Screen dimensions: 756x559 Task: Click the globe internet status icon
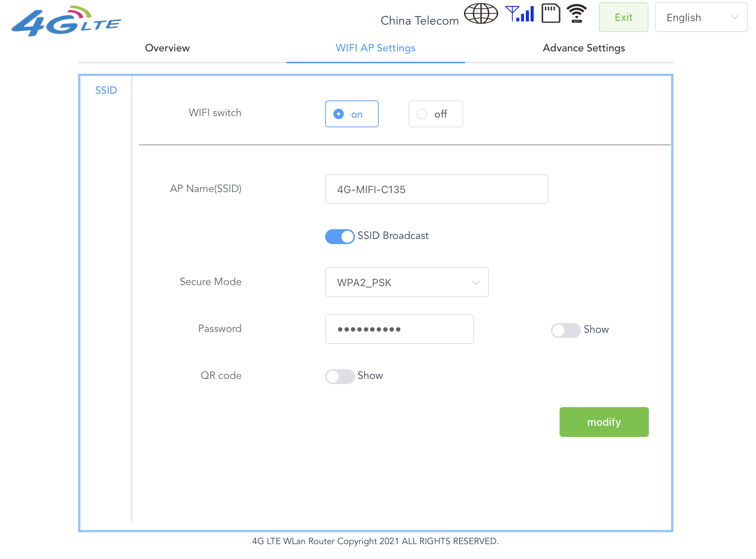481,14
